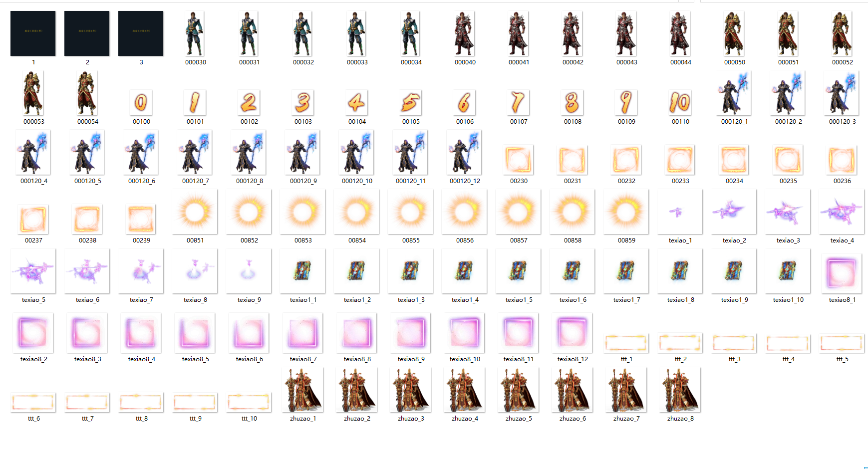Select number zero graphic 00100
This screenshot has width=868, height=469.
[141, 103]
